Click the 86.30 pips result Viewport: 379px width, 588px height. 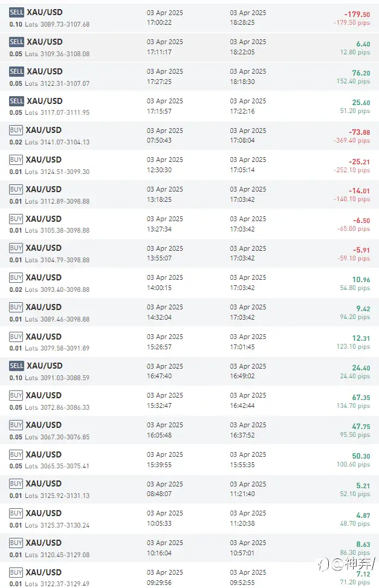click(x=355, y=553)
